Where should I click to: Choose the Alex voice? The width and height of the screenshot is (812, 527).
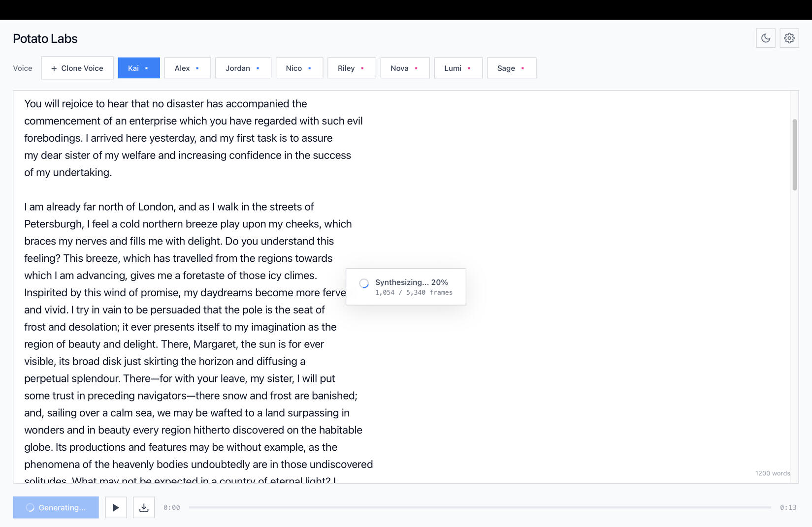click(187, 68)
